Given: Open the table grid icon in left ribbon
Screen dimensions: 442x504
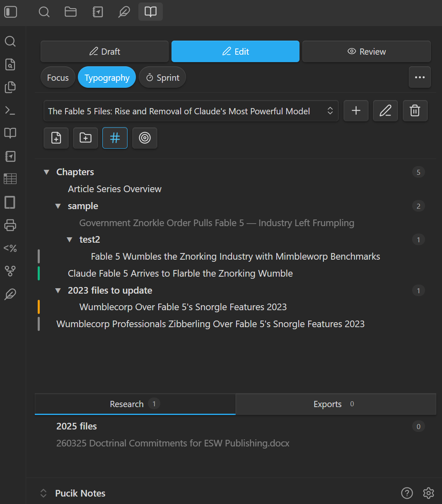Looking at the screenshot, I should pyautogui.click(x=10, y=179).
